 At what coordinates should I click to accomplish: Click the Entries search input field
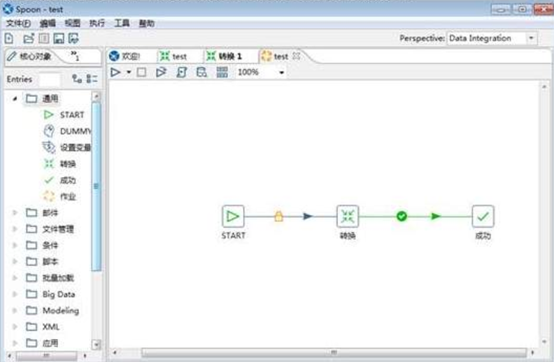(49, 79)
